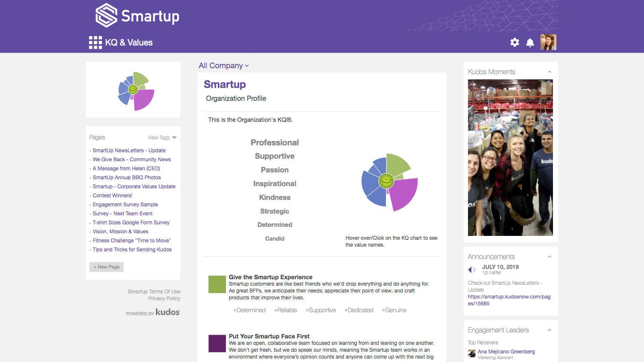Open SmartUp NewsLetters - Update page

pyautogui.click(x=129, y=151)
